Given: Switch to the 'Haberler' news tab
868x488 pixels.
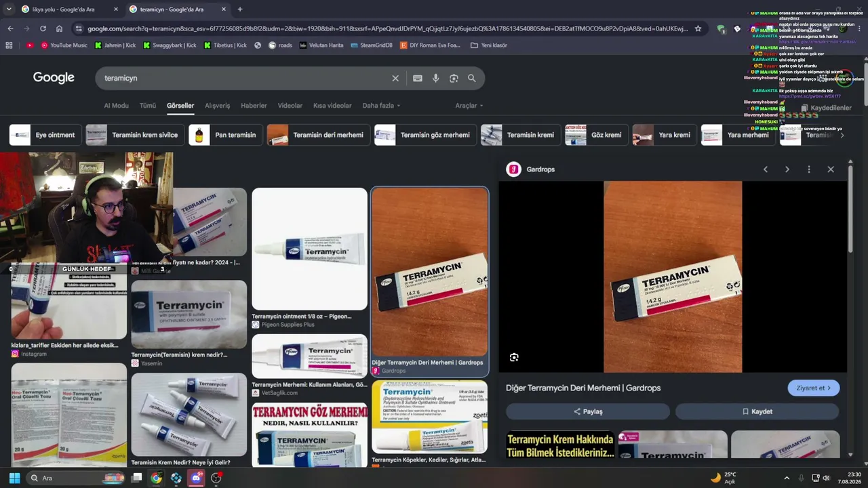Looking at the screenshot, I should [254, 106].
